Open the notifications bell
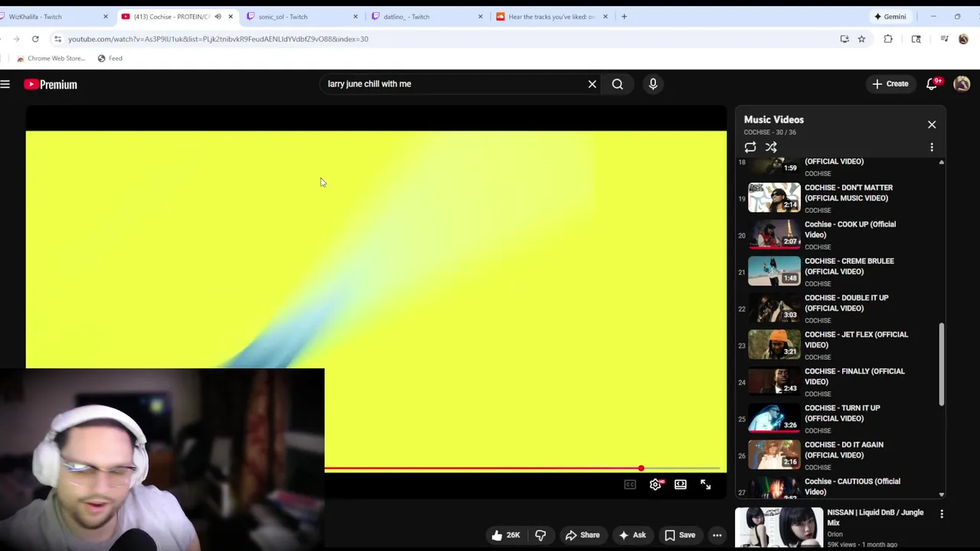This screenshot has height=551, width=980. pyautogui.click(x=932, y=84)
